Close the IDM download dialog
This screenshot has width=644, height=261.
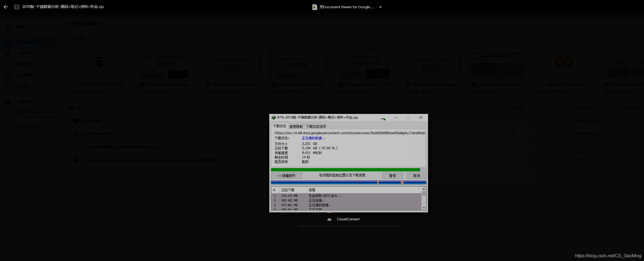point(421,117)
